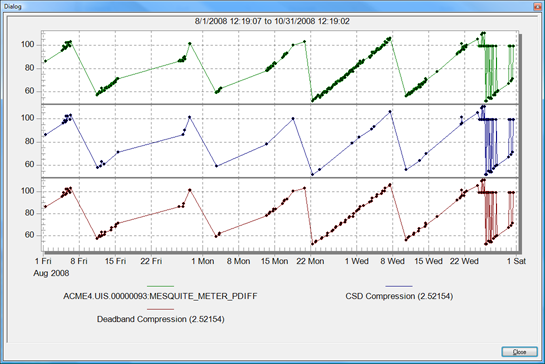Click the Dialog title bar text
The image size is (545, 364).
13,6
